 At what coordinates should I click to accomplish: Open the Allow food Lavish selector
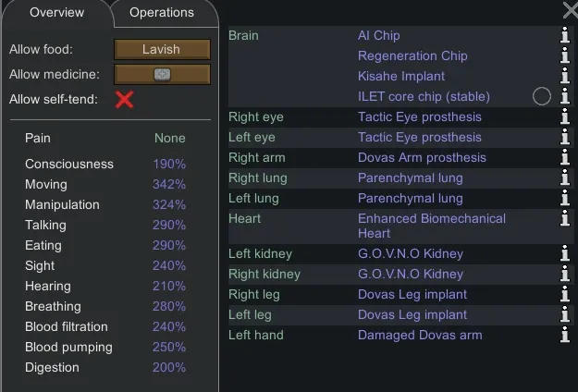(x=162, y=49)
